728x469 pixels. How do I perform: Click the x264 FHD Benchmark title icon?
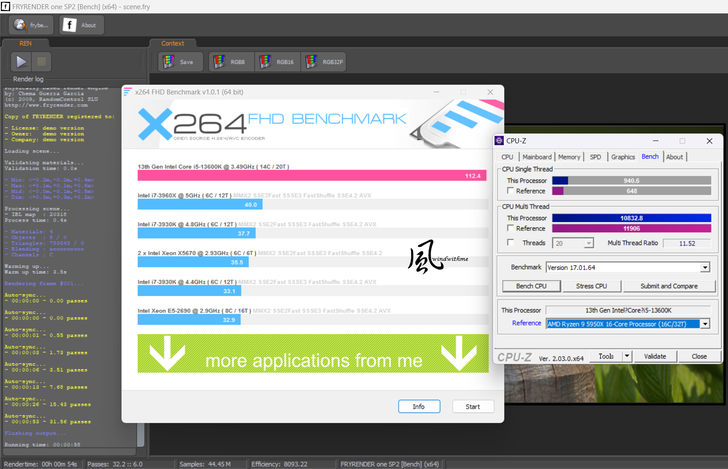(128, 92)
